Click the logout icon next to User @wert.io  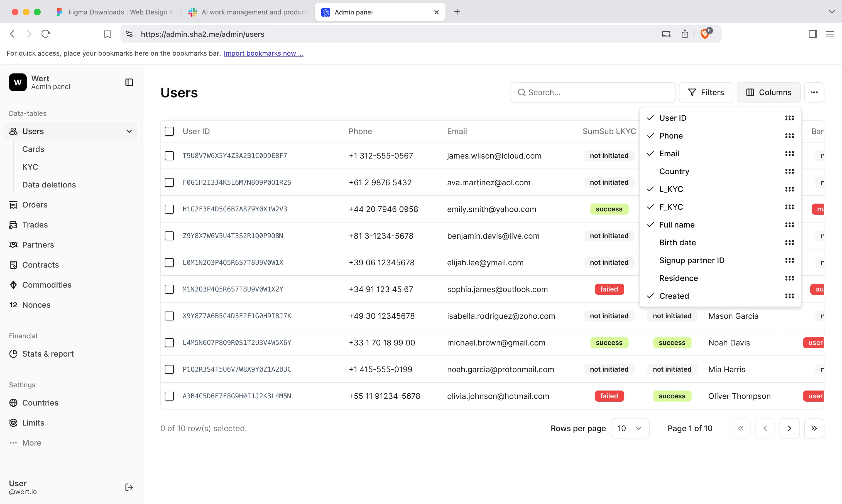coord(129,487)
